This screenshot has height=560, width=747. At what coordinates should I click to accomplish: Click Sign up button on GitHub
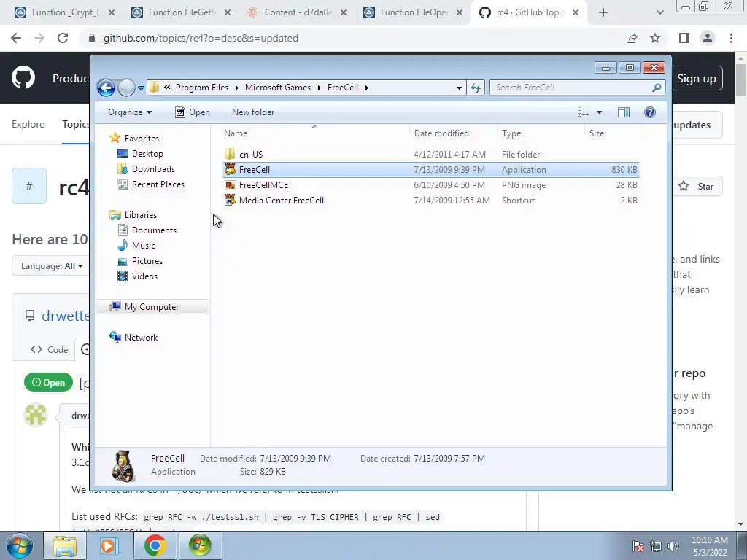(x=696, y=78)
